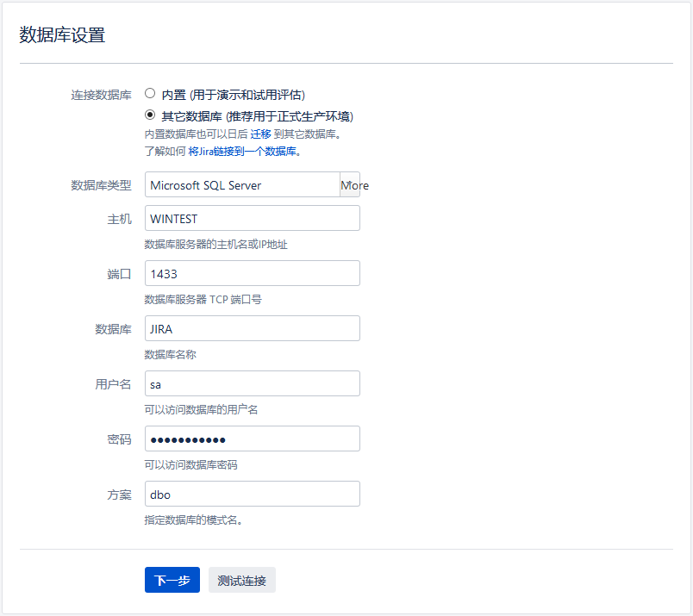The image size is (693, 616).
Task: Open the 将Jira链接到一个数据库 link
Action: pos(242,152)
